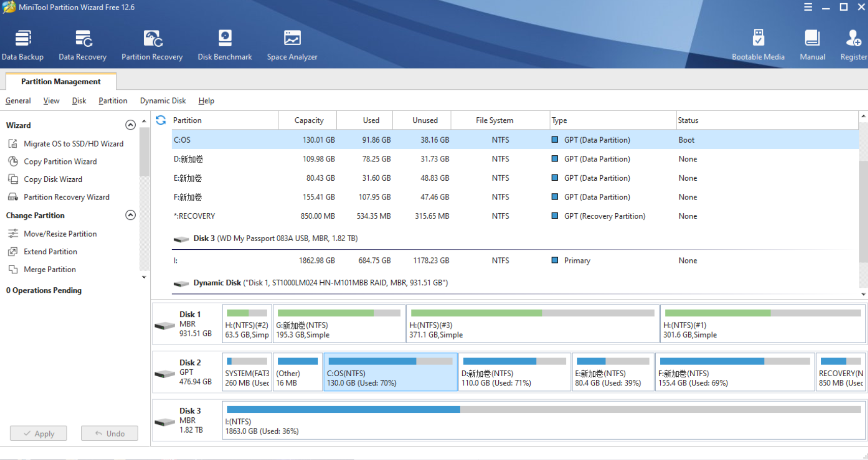868x460 pixels.
Task: Click Disk 2 drive icon in disk map
Action: (x=165, y=374)
